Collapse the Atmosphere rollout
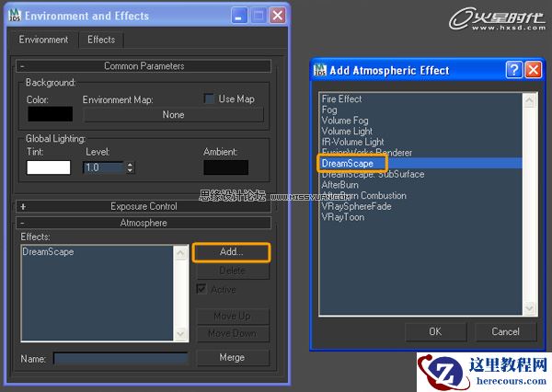The image size is (552, 392). coord(144,223)
